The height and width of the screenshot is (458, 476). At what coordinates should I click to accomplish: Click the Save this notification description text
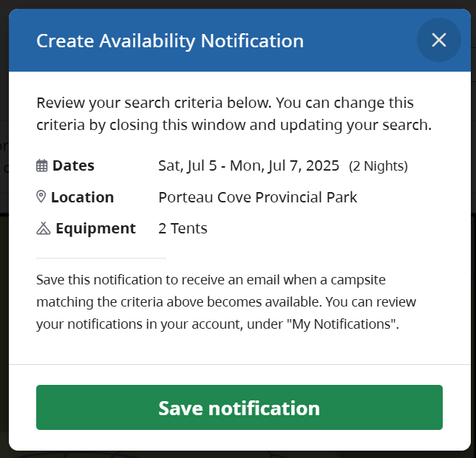pyautogui.click(x=226, y=302)
